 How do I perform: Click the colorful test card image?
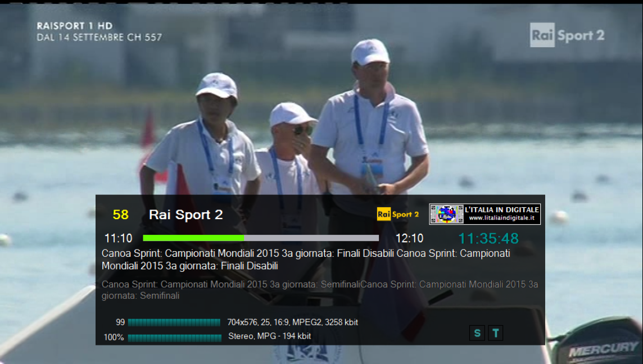(x=447, y=214)
